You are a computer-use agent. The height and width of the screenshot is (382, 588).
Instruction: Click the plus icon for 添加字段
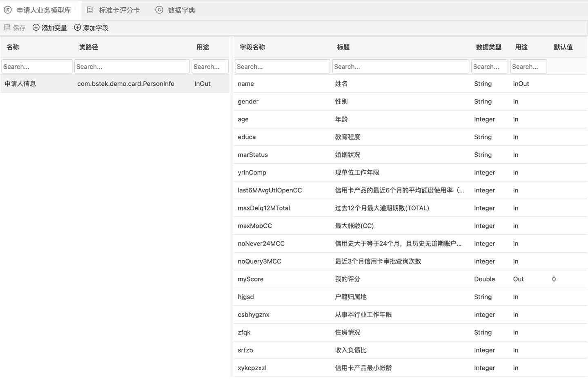coord(77,27)
